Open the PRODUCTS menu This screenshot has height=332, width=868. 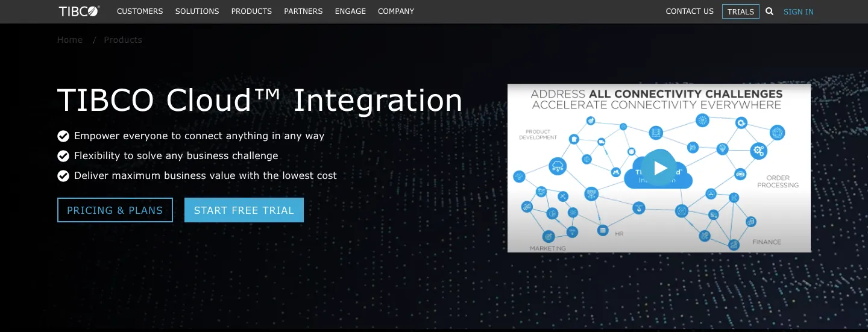(251, 11)
